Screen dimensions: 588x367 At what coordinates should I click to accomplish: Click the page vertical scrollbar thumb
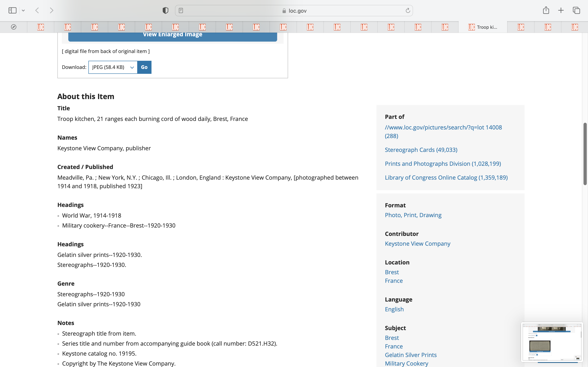click(x=585, y=154)
